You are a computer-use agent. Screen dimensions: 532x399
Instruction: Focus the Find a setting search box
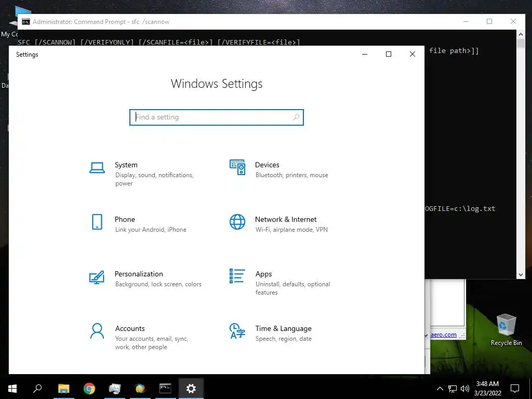pos(217,117)
